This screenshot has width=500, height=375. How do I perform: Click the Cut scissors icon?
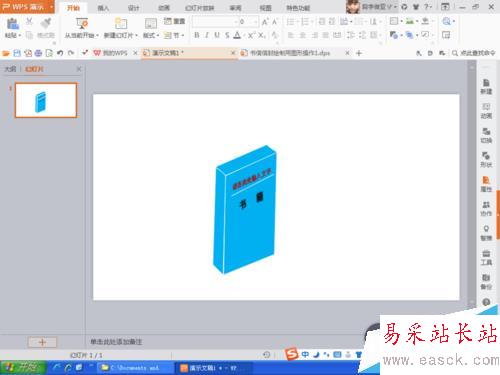pyautogui.click(x=29, y=22)
